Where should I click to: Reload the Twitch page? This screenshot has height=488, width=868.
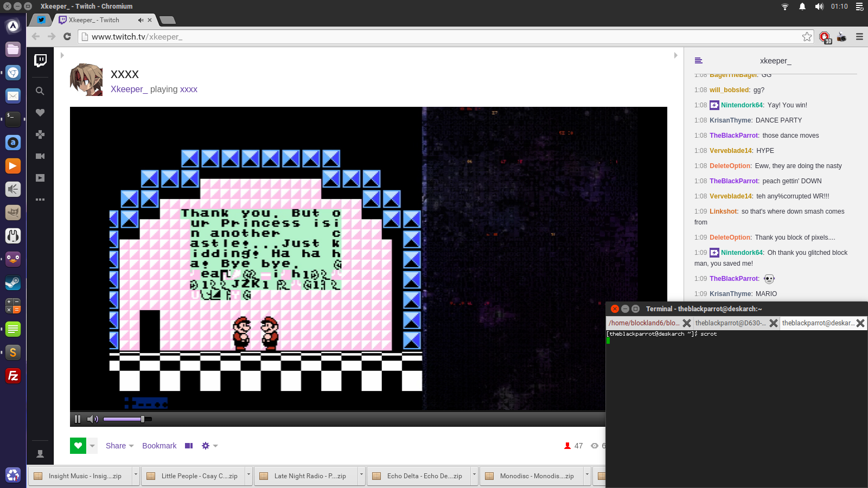click(67, 36)
